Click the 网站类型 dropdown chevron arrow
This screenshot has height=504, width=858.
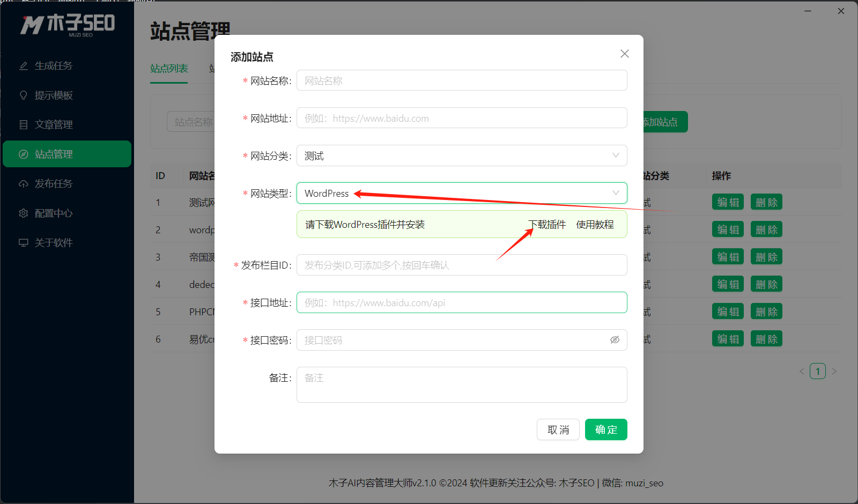click(616, 193)
